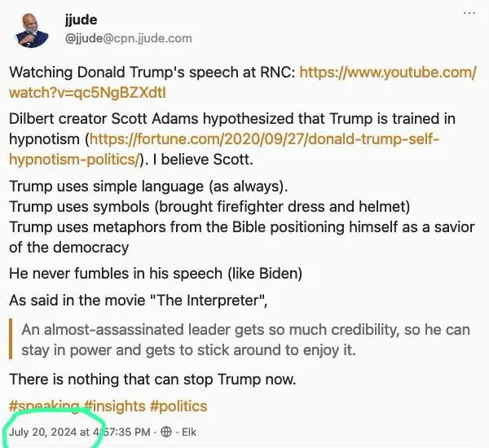Click the "The Interpreter" movie reference line
This screenshot has width=489, height=448.
click(x=138, y=301)
